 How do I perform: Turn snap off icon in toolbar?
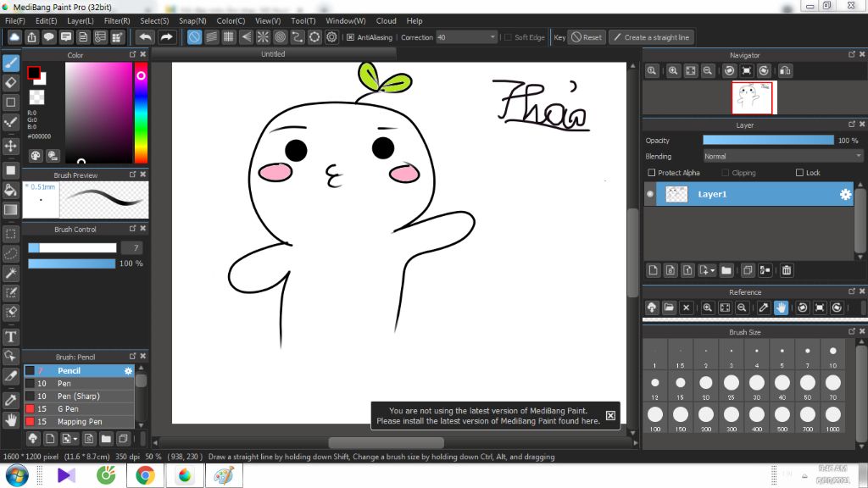point(194,37)
